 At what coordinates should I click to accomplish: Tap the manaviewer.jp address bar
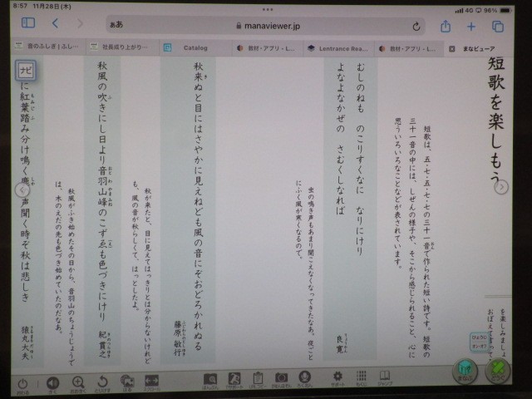[266, 26]
